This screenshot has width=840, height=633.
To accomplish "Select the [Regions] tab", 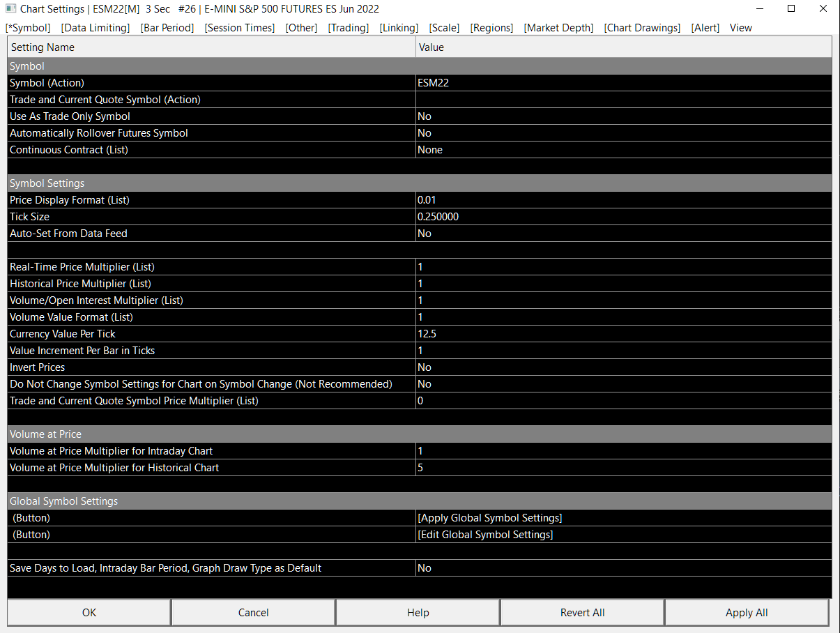I will [x=491, y=28].
